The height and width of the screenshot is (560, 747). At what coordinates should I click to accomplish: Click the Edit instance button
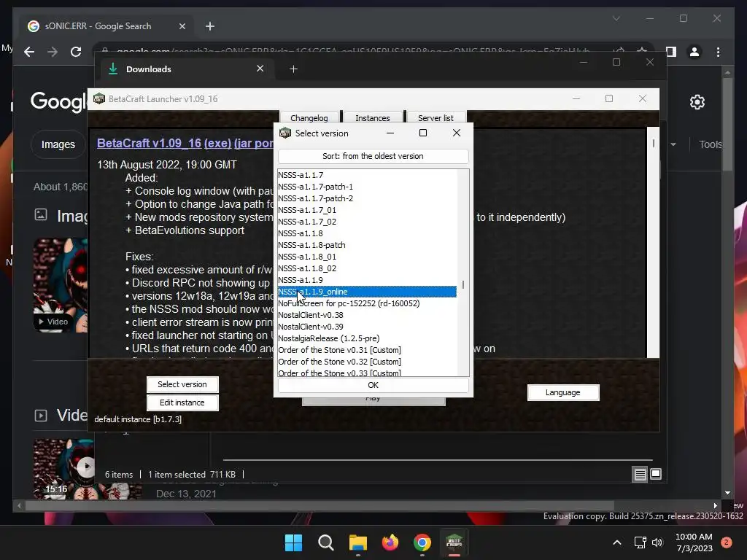click(x=182, y=402)
